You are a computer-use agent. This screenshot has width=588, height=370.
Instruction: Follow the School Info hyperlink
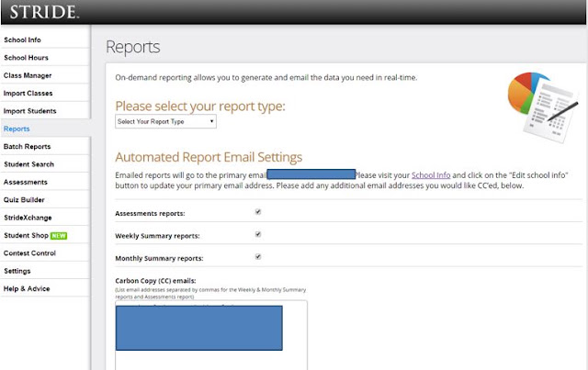coord(431,175)
